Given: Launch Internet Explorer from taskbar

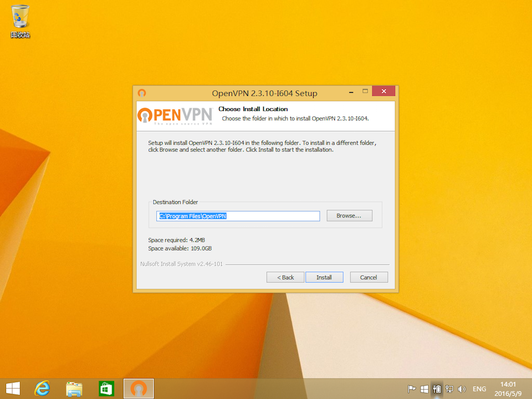Looking at the screenshot, I should click(43, 388).
